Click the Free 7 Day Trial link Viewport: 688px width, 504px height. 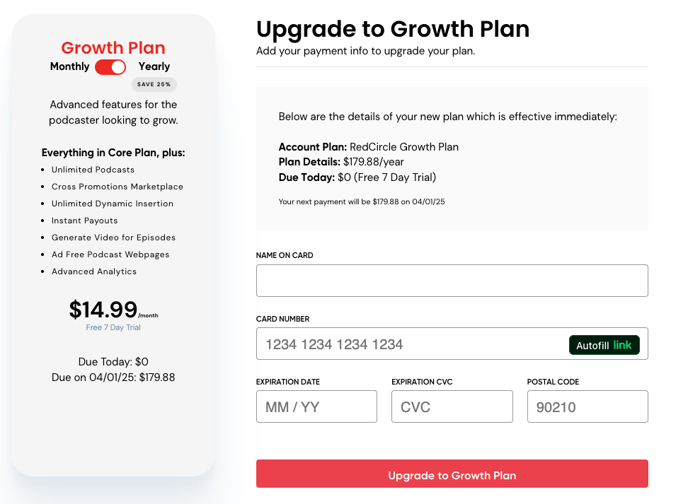coord(113,327)
